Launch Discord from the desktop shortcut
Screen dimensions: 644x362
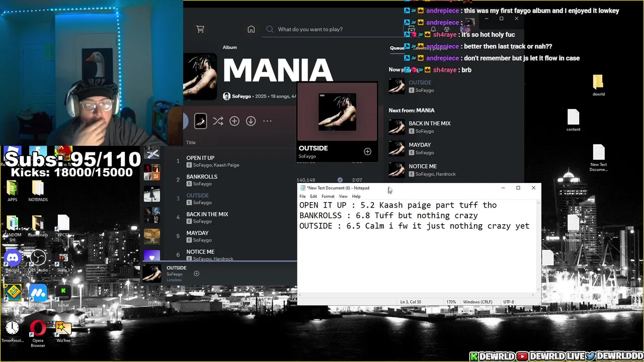tap(12, 261)
